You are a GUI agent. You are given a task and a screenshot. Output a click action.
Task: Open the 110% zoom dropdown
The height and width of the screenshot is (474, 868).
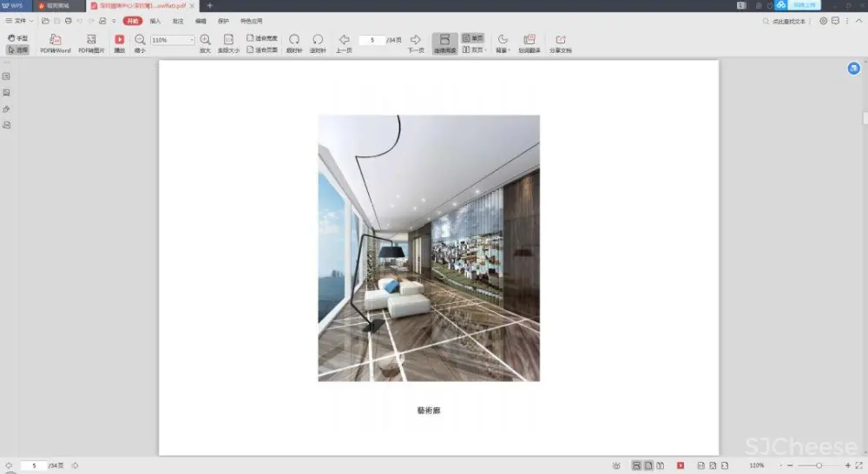pos(192,40)
